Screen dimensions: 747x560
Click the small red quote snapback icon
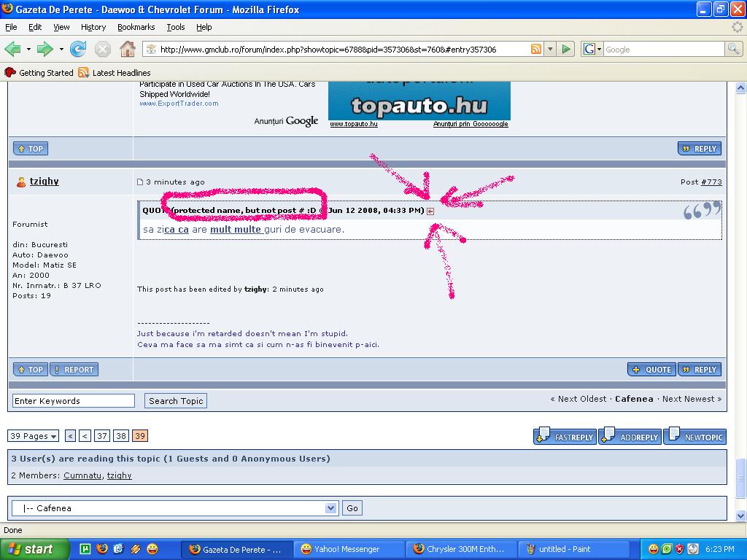pos(430,211)
